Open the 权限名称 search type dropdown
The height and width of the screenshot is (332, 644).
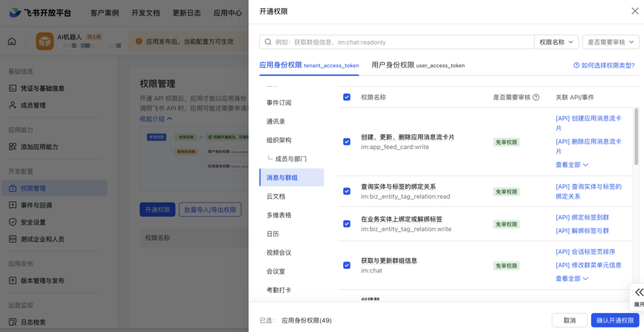[556, 42]
